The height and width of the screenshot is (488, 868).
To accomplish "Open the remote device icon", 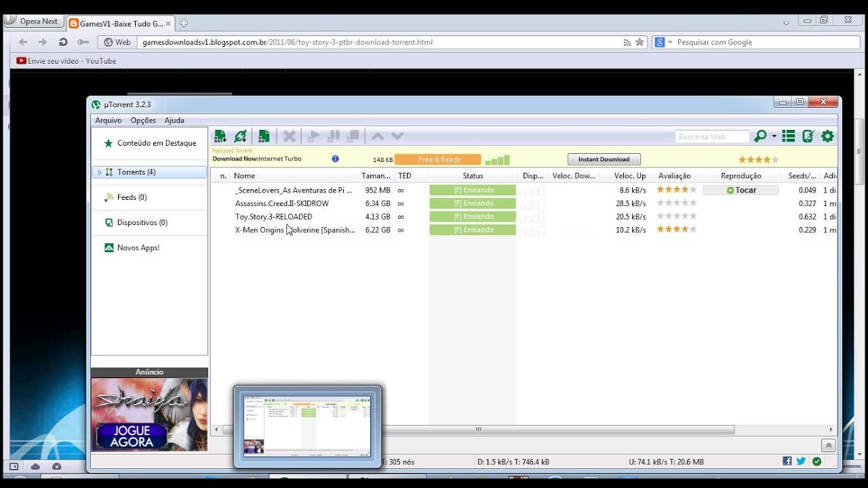I will (808, 136).
